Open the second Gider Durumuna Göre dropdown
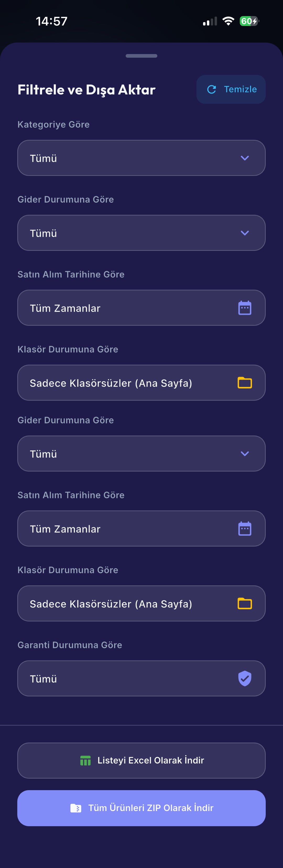283x868 pixels. point(141,453)
